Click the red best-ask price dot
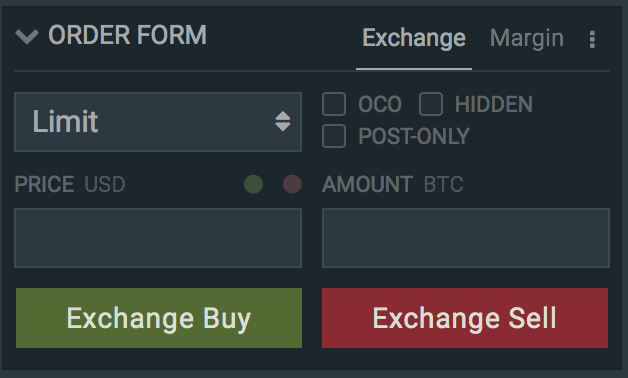 tap(292, 184)
